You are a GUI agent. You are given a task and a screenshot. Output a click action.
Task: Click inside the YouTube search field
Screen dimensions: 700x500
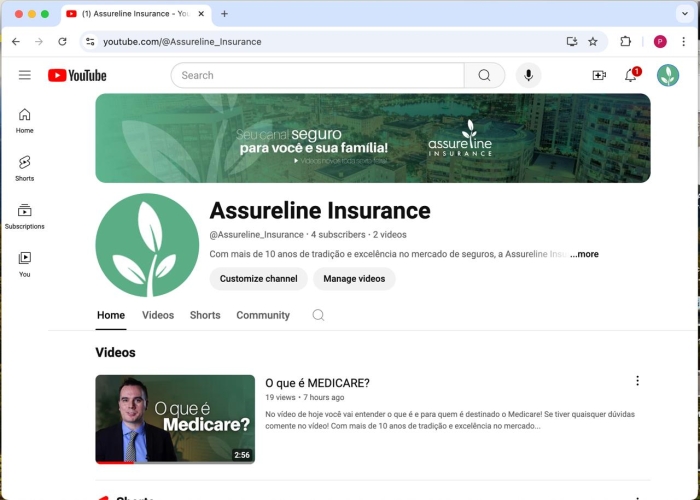tap(317, 75)
